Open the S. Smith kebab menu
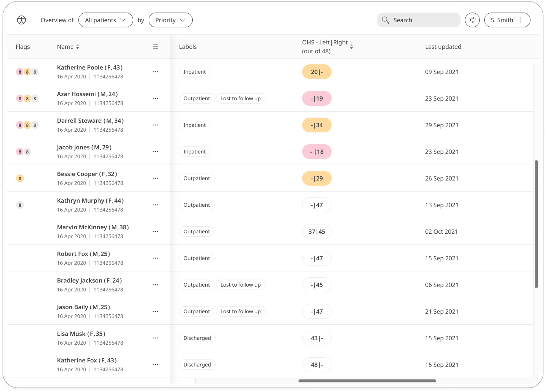The width and height of the screenshot is (546, 392). pos(520,20)
